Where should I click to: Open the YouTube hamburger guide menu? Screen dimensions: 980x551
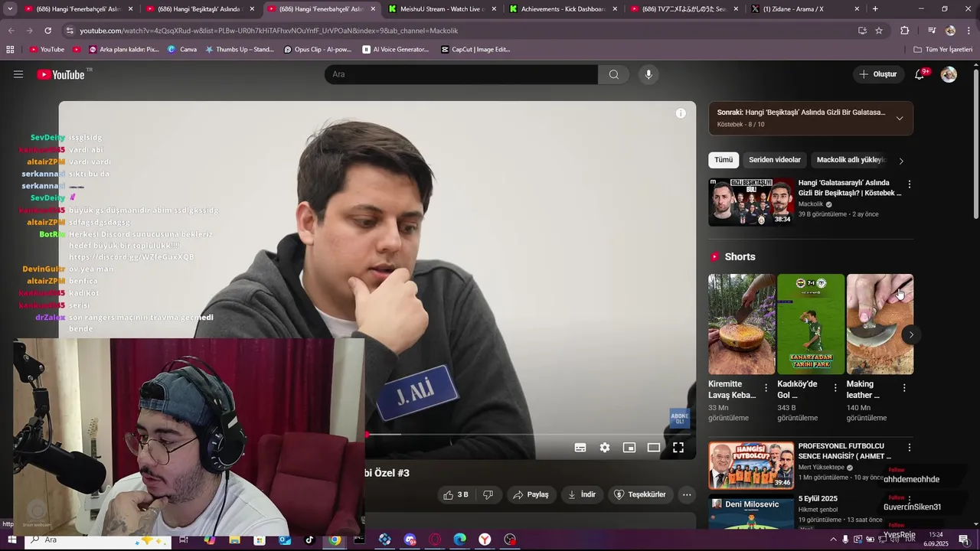pyautogui.click(x=18, y=74)
